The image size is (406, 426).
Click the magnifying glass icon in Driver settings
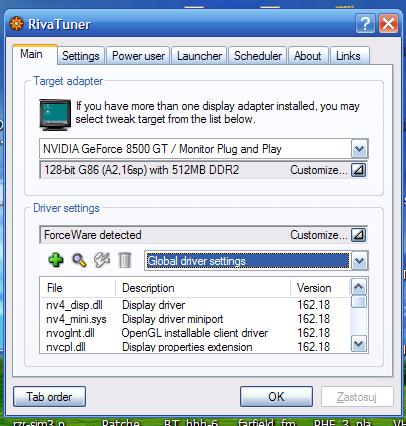[x=79, y=260]
